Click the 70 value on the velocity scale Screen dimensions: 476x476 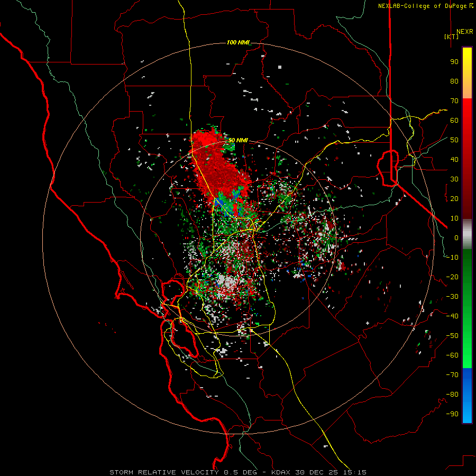click(x=454, y=101)
